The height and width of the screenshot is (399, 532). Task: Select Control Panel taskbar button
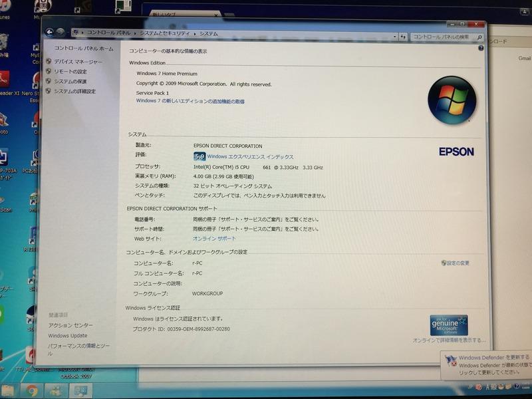[80, 391]
